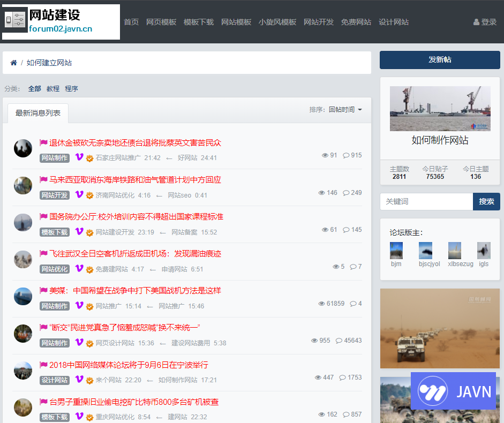504x423 pixels.
Task: Open 小旋风模板 in the navigation bar
Action: pos(277,22)
